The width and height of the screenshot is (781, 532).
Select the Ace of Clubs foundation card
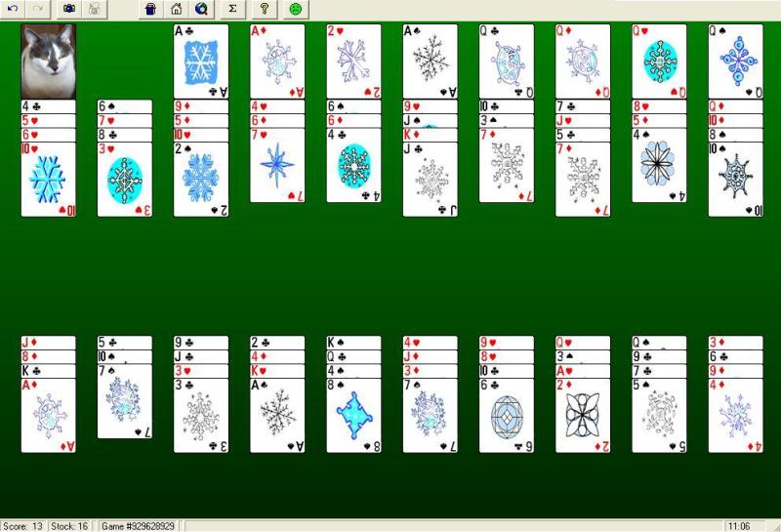pos(201,61)
